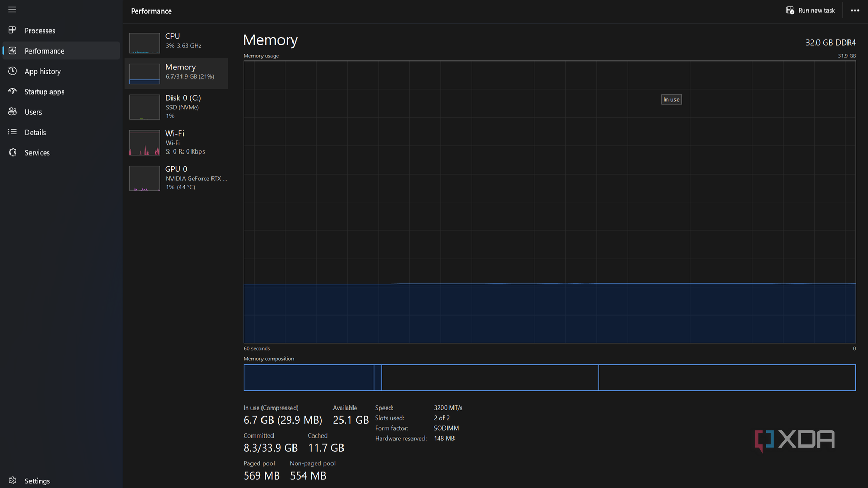Viewport: 868px width, 488px height.
Task: Go to the Processes page
Action: pyautogui.click(x=62, y=30)
